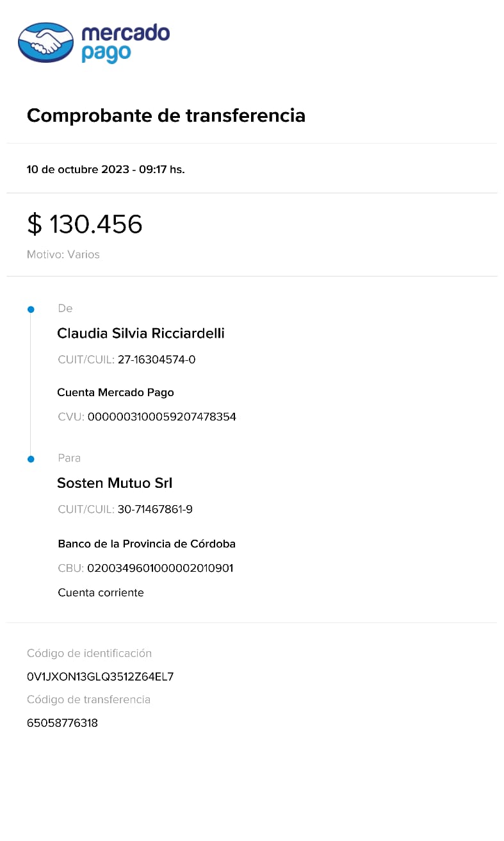
Task: Click Banco de la Provincia de Córdoba
Action: [x=147, y=544]
